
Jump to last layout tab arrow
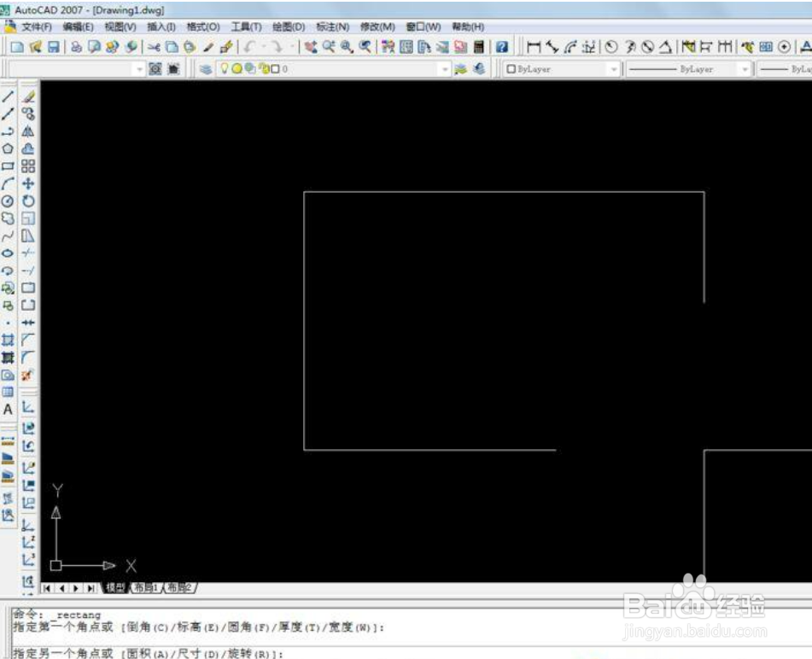click(91, 588)
